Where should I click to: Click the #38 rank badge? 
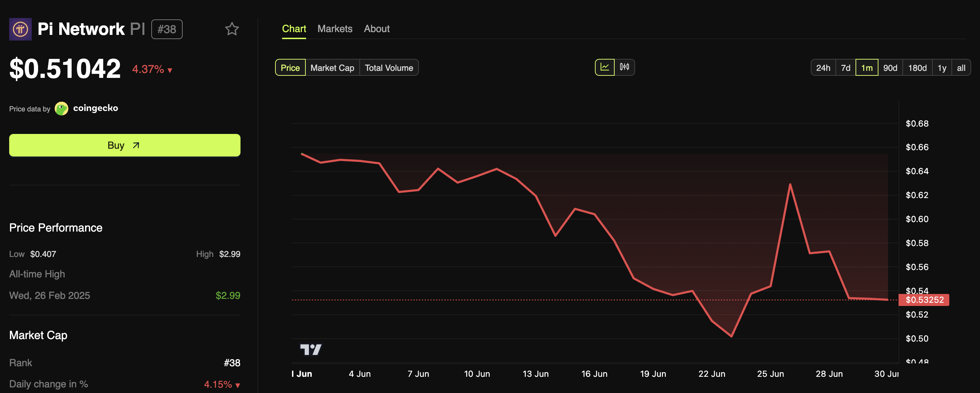[167, 29]
